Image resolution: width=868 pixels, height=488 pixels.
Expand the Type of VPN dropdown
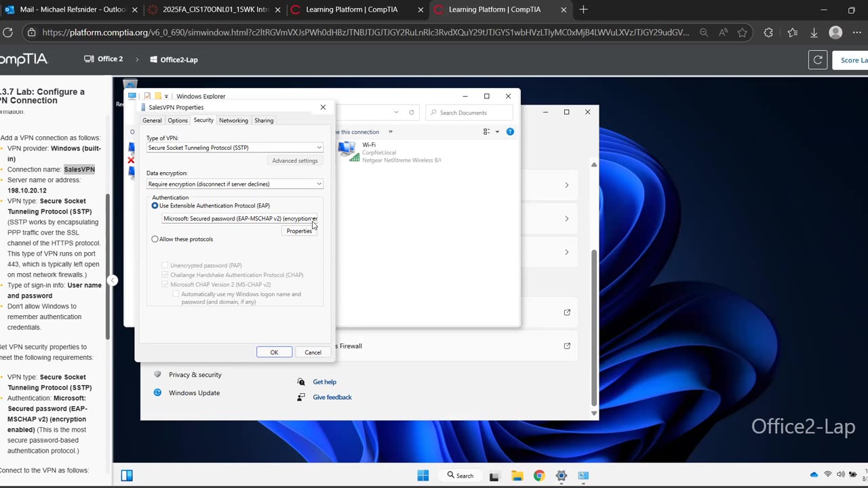[x=235, y=148]
